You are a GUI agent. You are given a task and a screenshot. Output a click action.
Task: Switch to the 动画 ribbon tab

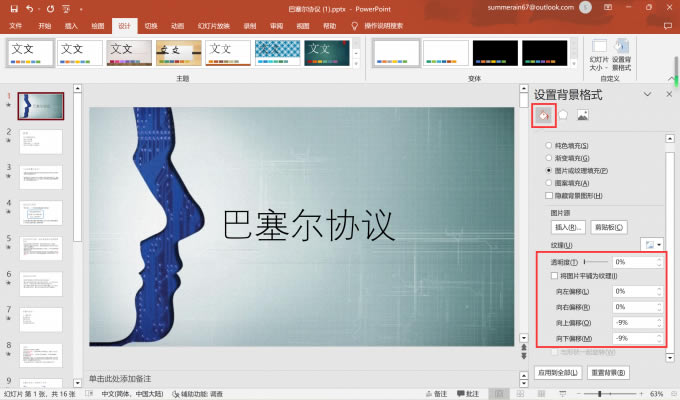(177, 25)
